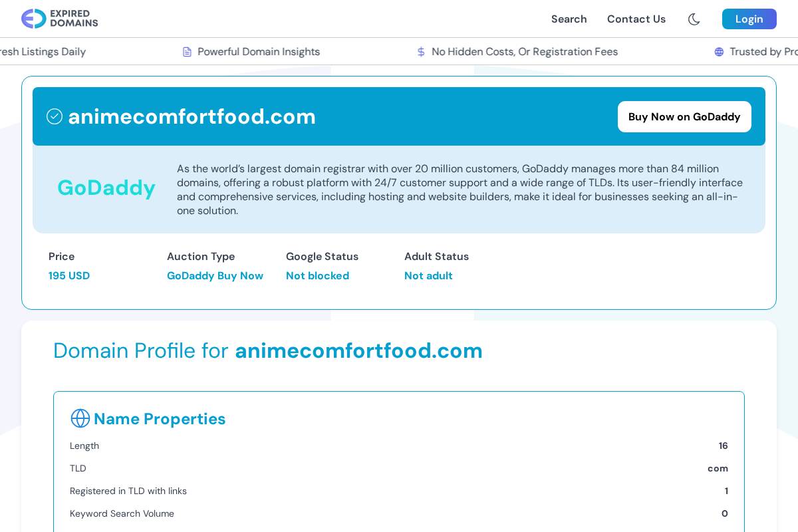Screen dimensions: 798x532
Task: Click the Registered in TLD with links row value
Action: click(x=726, y=491)
